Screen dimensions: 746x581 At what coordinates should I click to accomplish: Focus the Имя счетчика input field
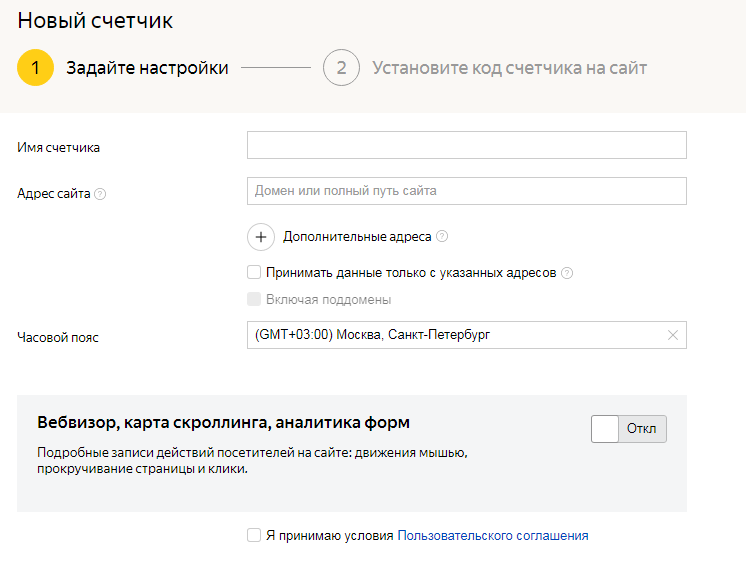(x=466, y=145)
